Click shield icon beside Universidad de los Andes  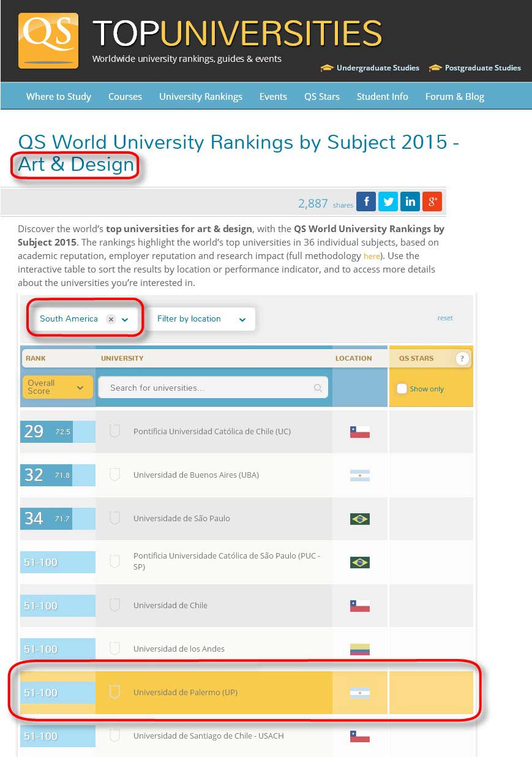[x=114, y=649]
